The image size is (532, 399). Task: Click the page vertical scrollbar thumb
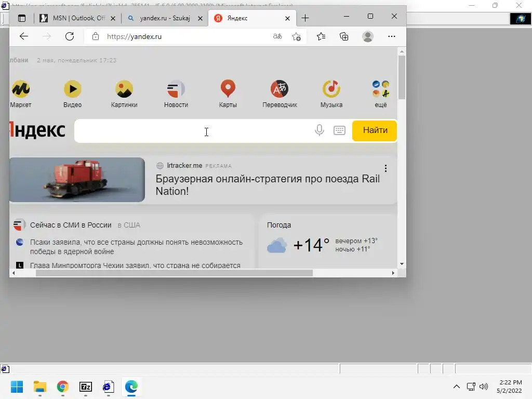click(x=402, y=77)
